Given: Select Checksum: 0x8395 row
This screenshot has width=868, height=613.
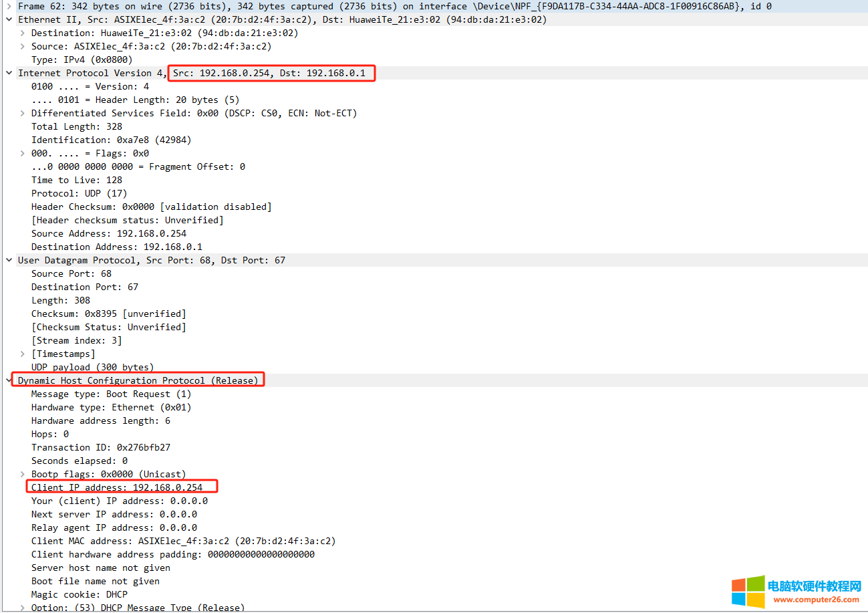Looking at the screenshot, I should [x=109, y=314].
